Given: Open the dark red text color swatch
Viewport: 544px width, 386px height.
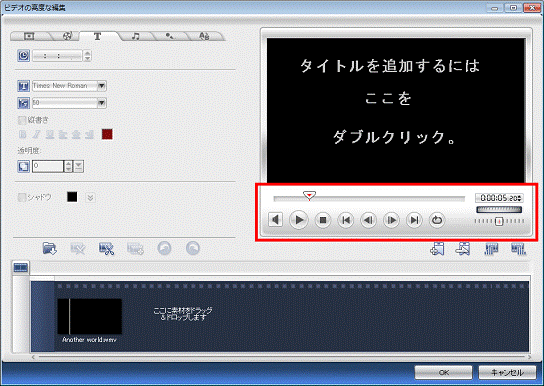Looking at the screenshot, I should [107, 134].
